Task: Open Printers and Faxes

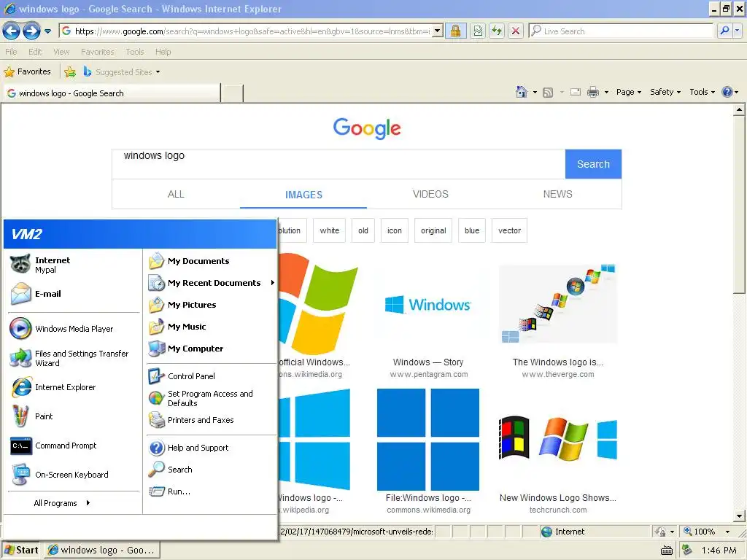Action: click(211, 420)
